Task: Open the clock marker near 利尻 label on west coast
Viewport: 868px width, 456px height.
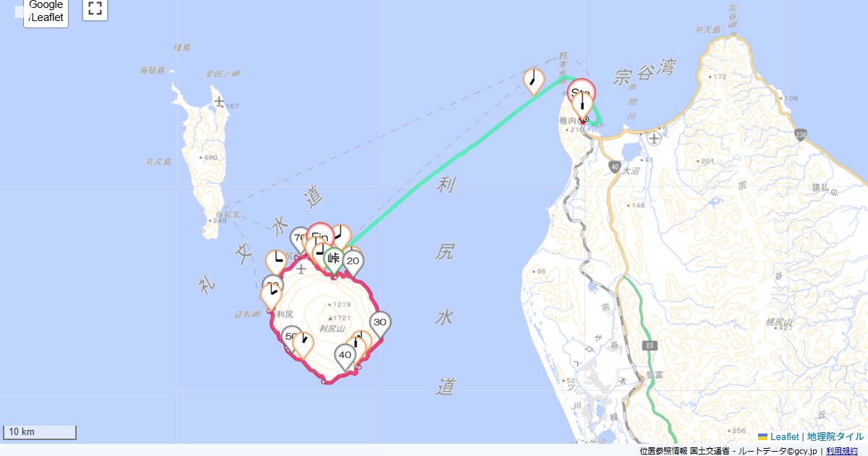Action: [271, 295]
